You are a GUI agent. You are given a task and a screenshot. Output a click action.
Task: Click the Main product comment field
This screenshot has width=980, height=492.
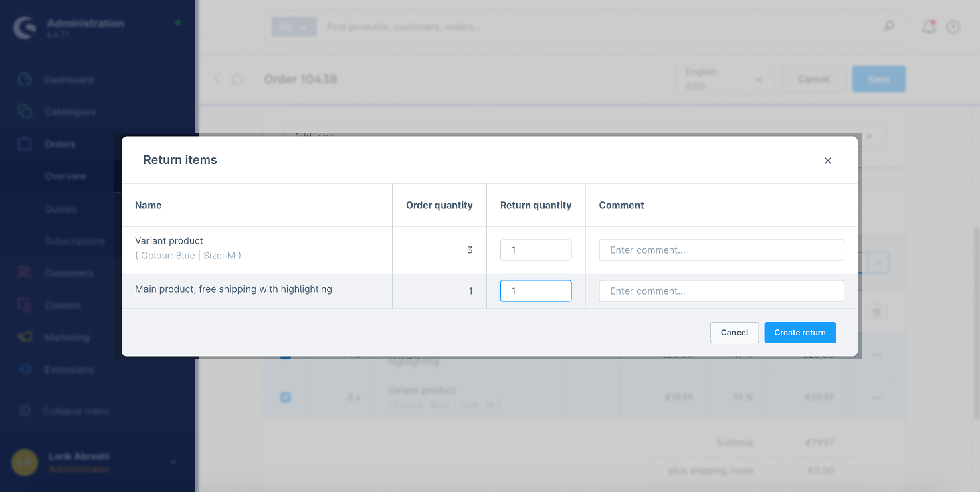click(720, 291)
